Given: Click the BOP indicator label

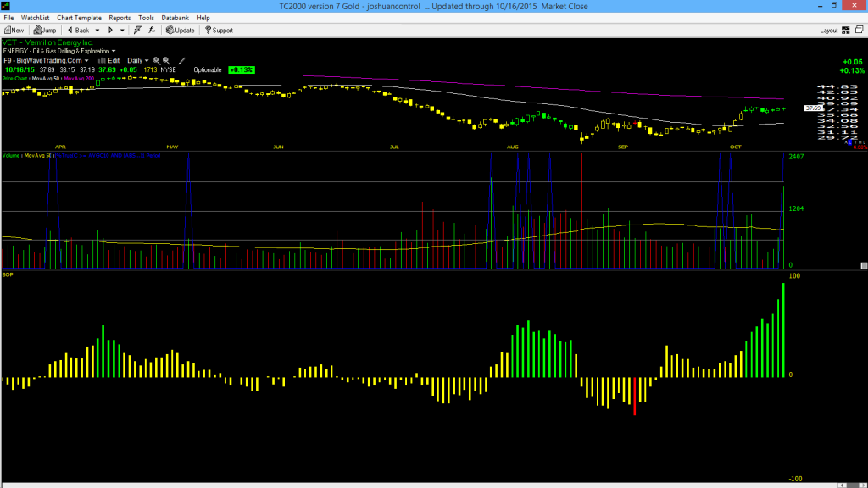Looking at the screenshot, I should click(x=8, y=274).
